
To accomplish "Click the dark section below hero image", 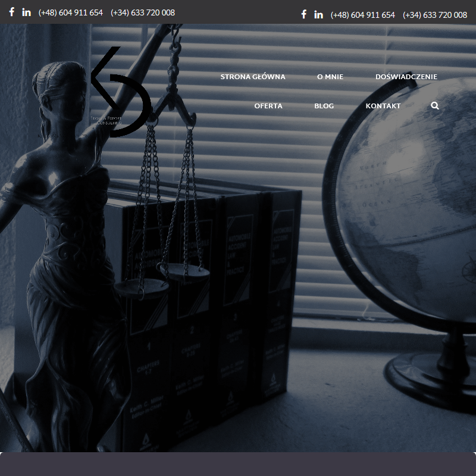I will point(238,464).
